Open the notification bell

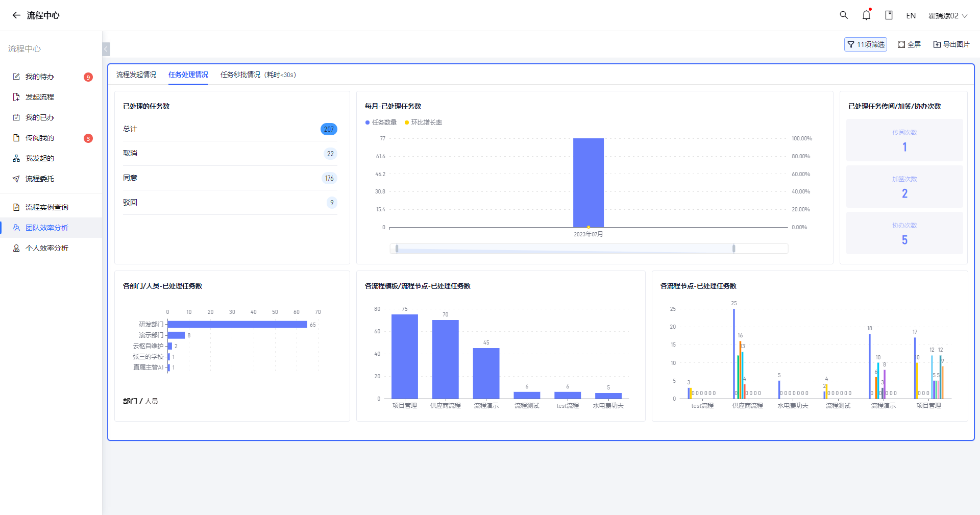(x=866, y=15)
